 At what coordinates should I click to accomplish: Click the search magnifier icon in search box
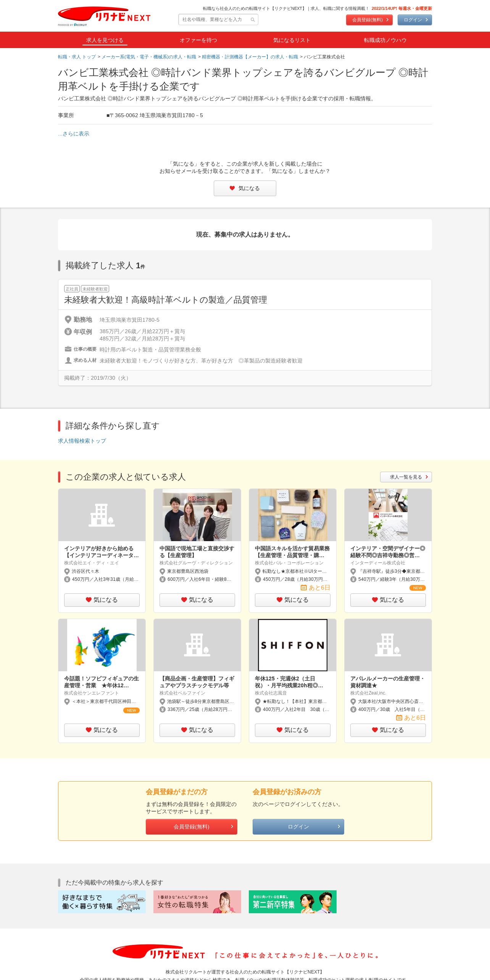pyautogui.click(x=253, y=20)
